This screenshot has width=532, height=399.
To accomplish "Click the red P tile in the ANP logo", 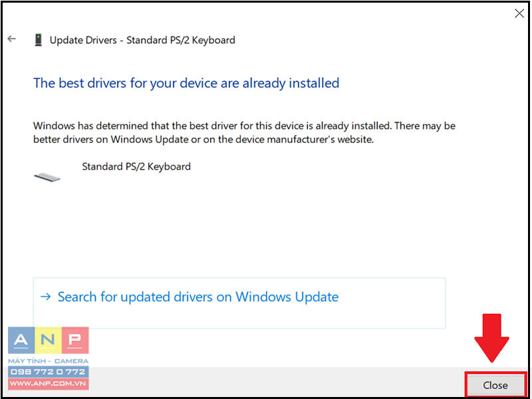I will (x=75, y=340).
